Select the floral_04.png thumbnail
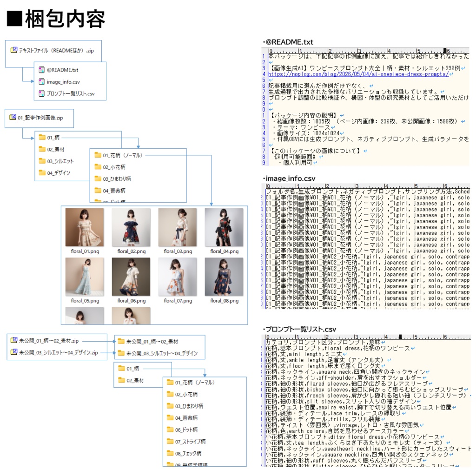Image resolution: width=476 pixels, height=476 pixels. tap(224, 227)
